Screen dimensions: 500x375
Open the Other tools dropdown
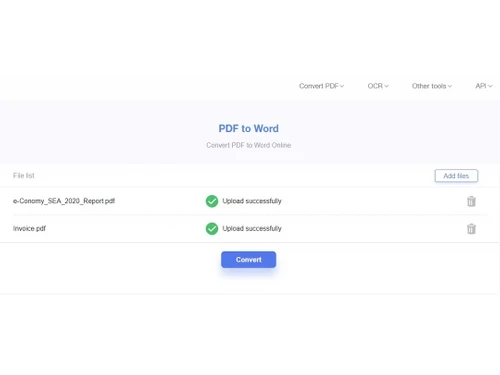tap(432, 86)
